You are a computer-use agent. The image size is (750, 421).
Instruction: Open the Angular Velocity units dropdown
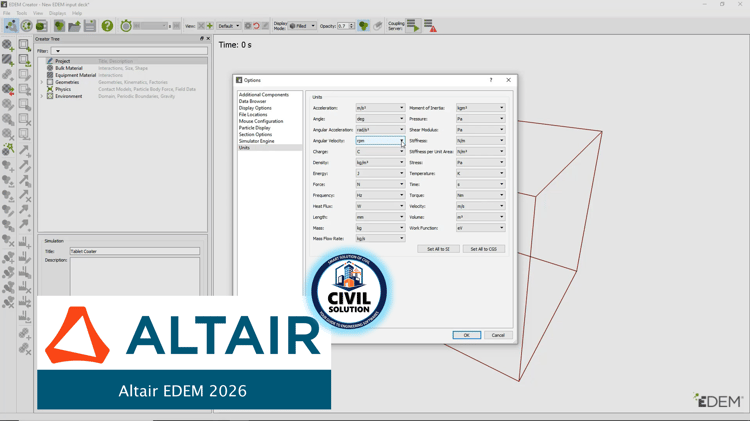click(380, 141)
